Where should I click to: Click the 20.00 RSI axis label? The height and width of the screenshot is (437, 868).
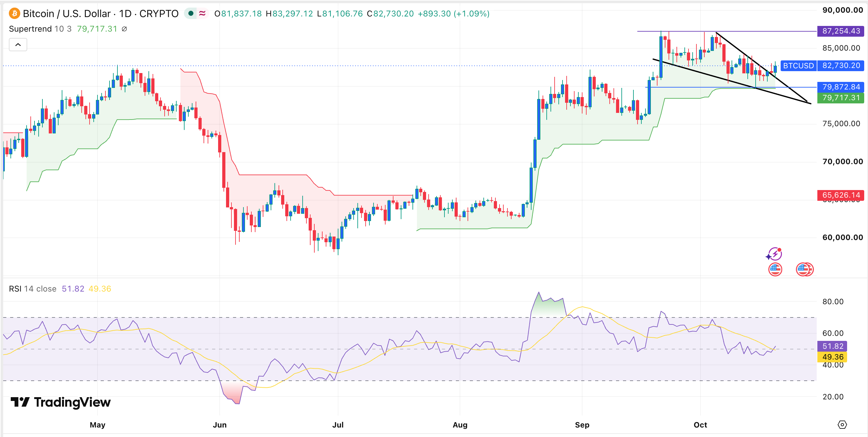point(833,397)
